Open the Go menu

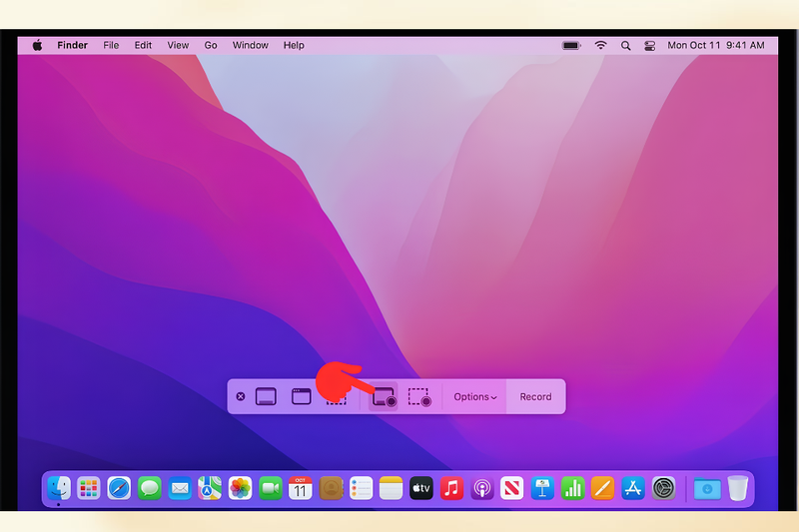pos(211,45)
